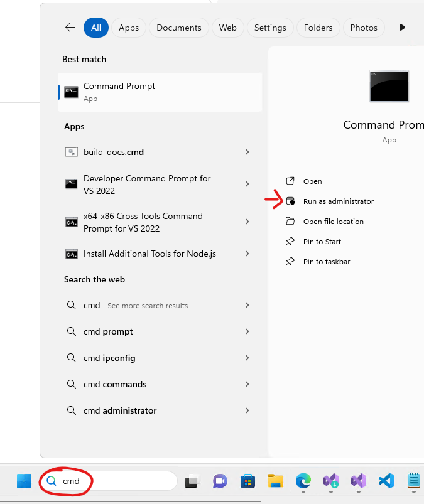Viewport: 424px width, 504px height.
Task: Expand Install Additional Tools chevron
Action: click(x=247, y=254)
